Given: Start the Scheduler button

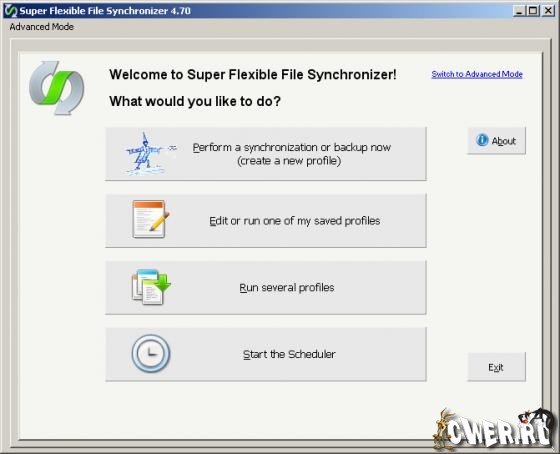Looking at the screenshot, I should [266, 354].
